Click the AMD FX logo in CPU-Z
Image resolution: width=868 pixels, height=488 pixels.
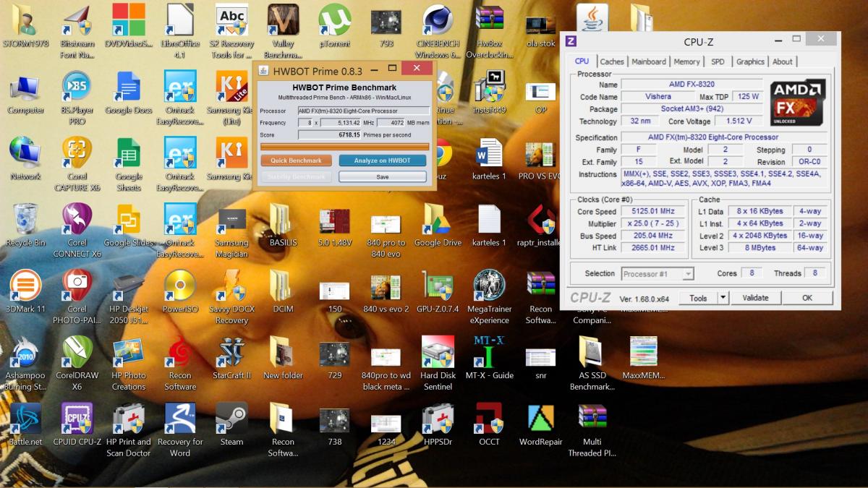pyautogui.click(x=797, y=103)
